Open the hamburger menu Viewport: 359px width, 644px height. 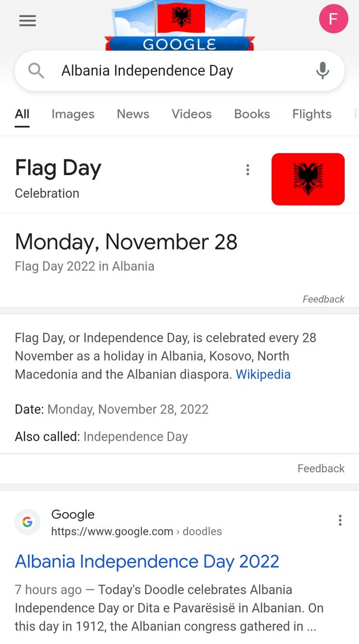pos(27,21)
